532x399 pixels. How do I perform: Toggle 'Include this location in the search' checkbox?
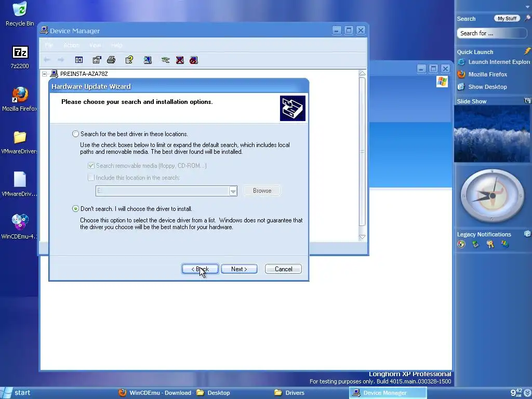[x=91, y=178]
